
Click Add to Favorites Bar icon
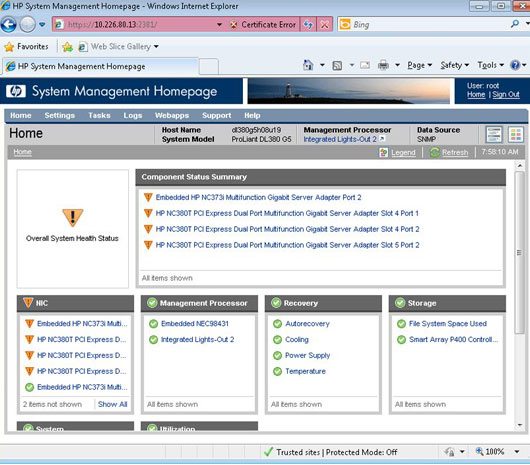[x=67, y=47]
